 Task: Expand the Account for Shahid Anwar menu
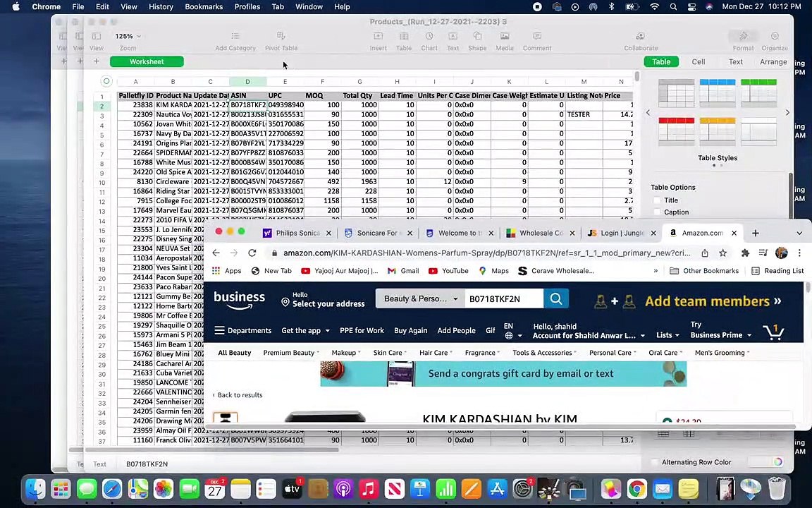tap(589, 331)
